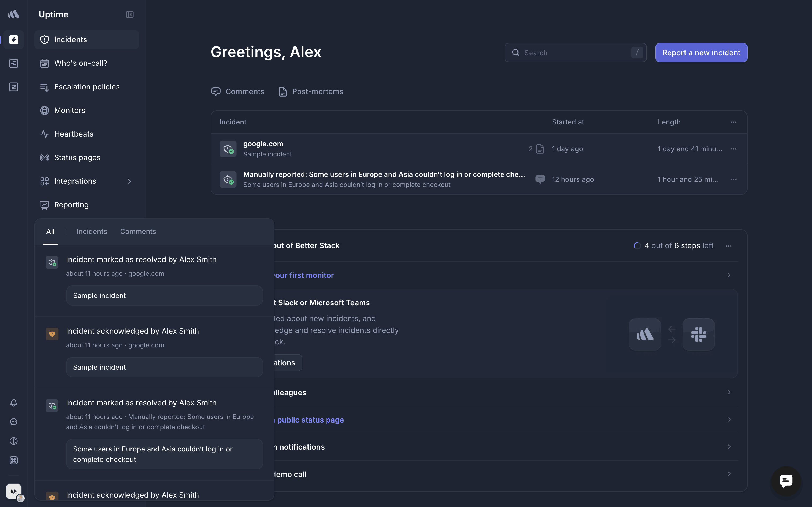Click the onboarding progress circle indicator
Screen dimensions: 812x507
(637, 245)
